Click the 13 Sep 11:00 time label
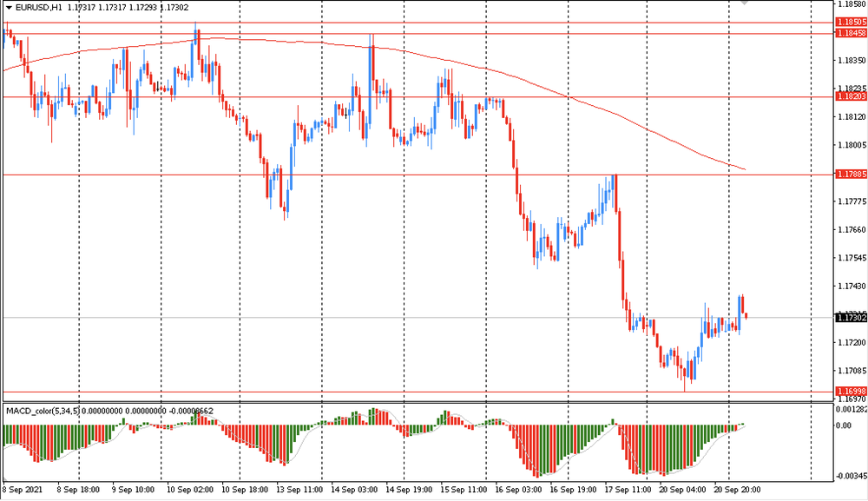Image resolution: width=868 pixels, height=501 pixels. coord(299,490)
